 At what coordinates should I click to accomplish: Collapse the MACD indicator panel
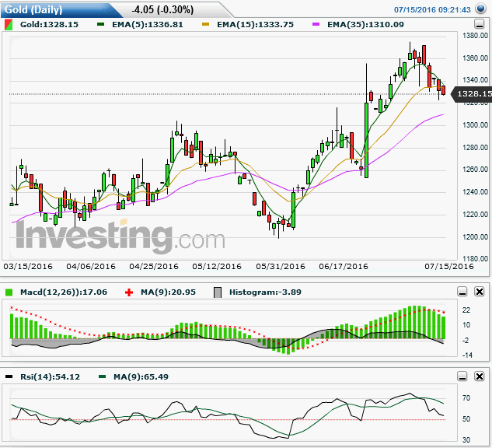coord(462,292)
